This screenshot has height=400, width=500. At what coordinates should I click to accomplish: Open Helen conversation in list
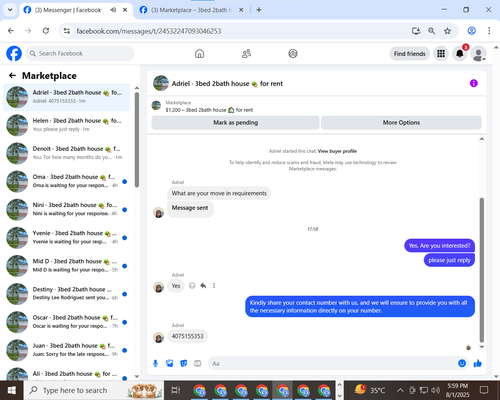click(x=67, y=125)
